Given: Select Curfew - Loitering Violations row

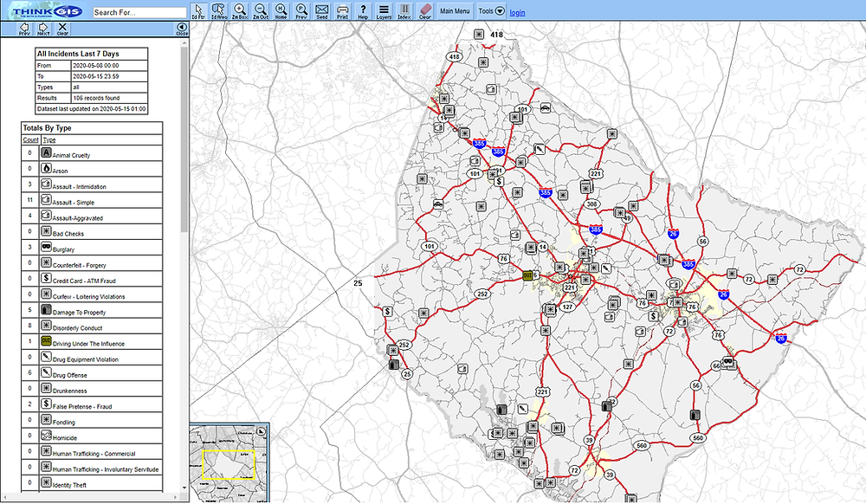Looking at the screenshot, I should click(93, 294).
